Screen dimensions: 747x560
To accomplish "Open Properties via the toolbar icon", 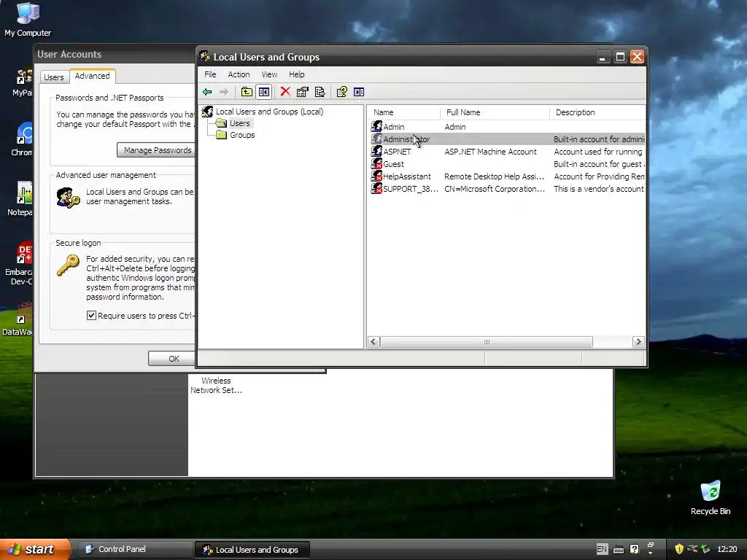I will click(303, 92).
